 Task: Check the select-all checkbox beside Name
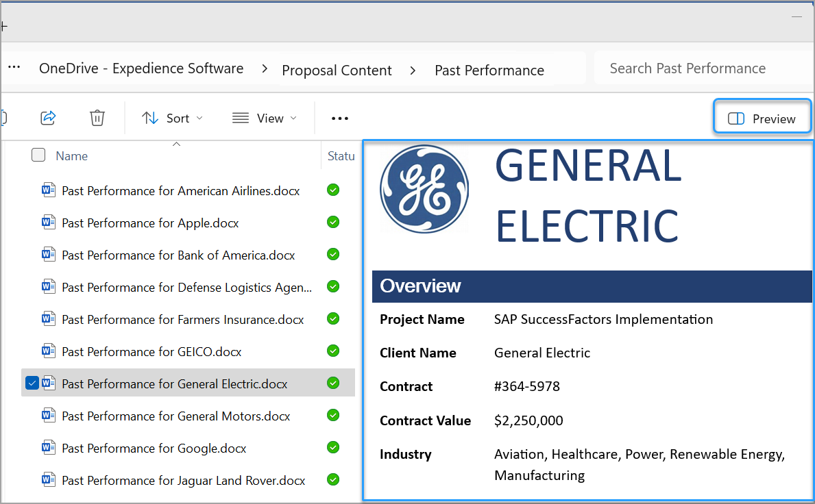coord(38,155)
